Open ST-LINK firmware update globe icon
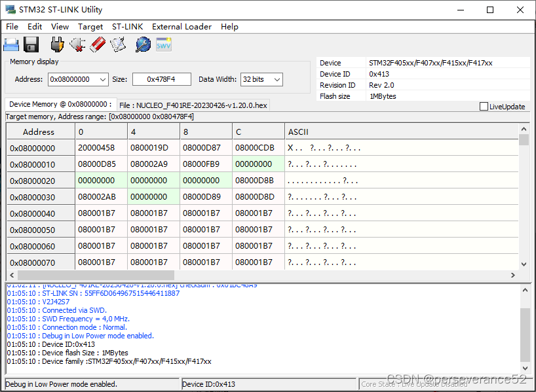The height and width of the screenshot is (392, 536). pos(144,45)
